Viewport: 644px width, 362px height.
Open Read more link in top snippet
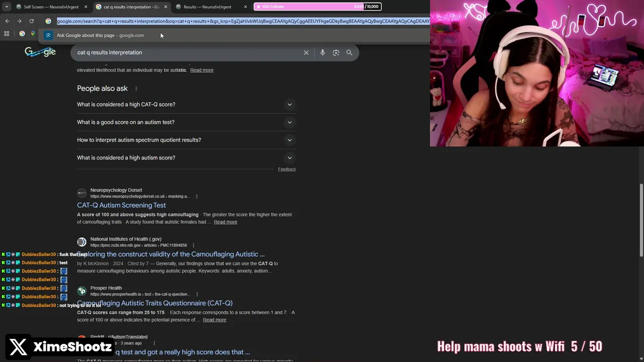(202, 70)
